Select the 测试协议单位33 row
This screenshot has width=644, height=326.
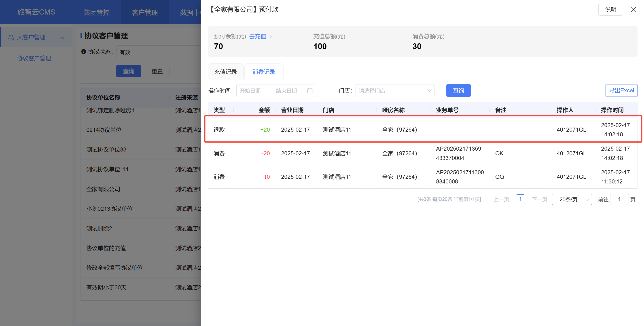point(141,150)
